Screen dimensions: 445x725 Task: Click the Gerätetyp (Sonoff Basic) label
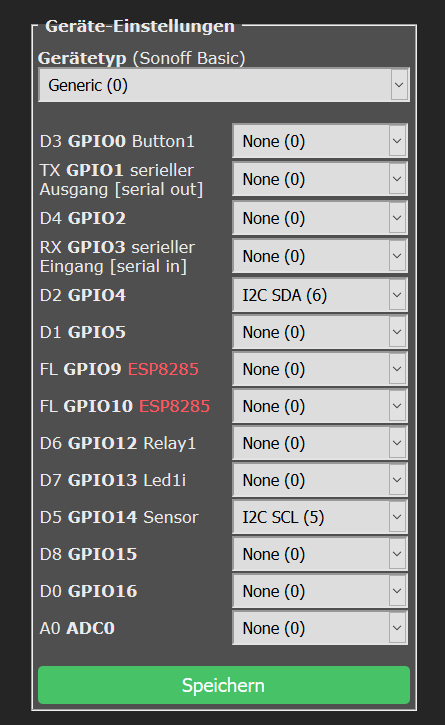click(142, 58)
